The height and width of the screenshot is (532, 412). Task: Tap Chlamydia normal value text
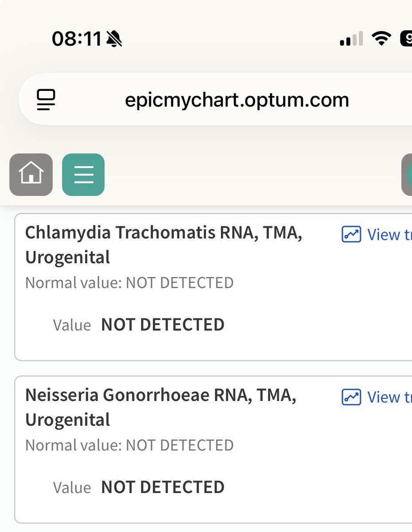click(129, 283)
